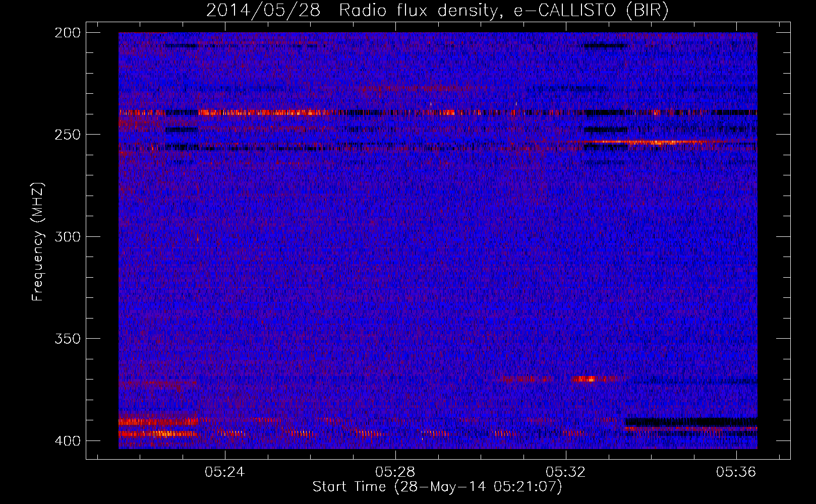
Task: Click the 05:32 time tick label
Action: (x=566, y=472)
